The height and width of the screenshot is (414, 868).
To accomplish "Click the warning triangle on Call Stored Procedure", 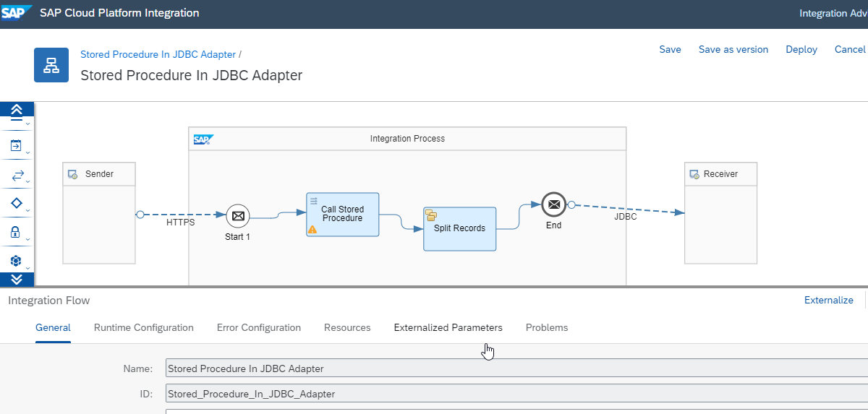I will click(312, 229).
